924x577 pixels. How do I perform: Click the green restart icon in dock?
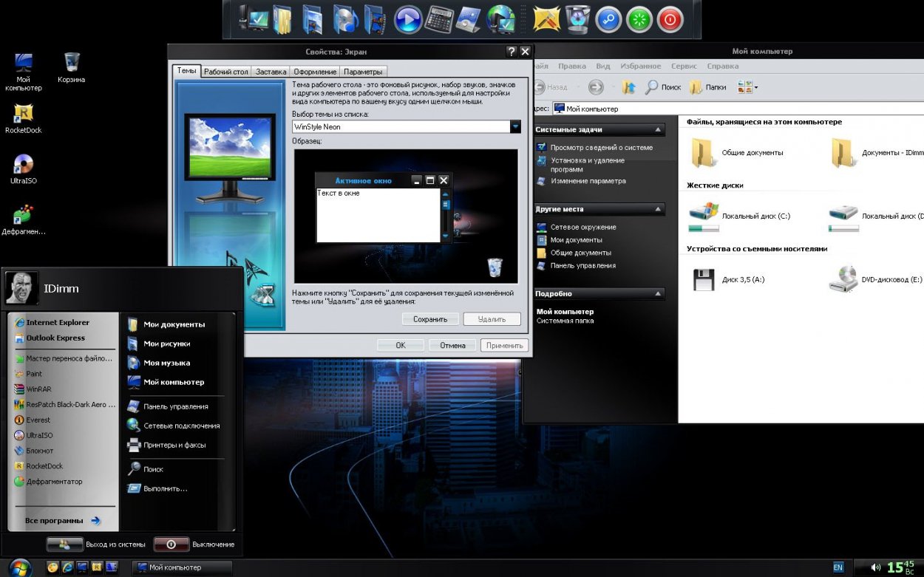point(639,19)
